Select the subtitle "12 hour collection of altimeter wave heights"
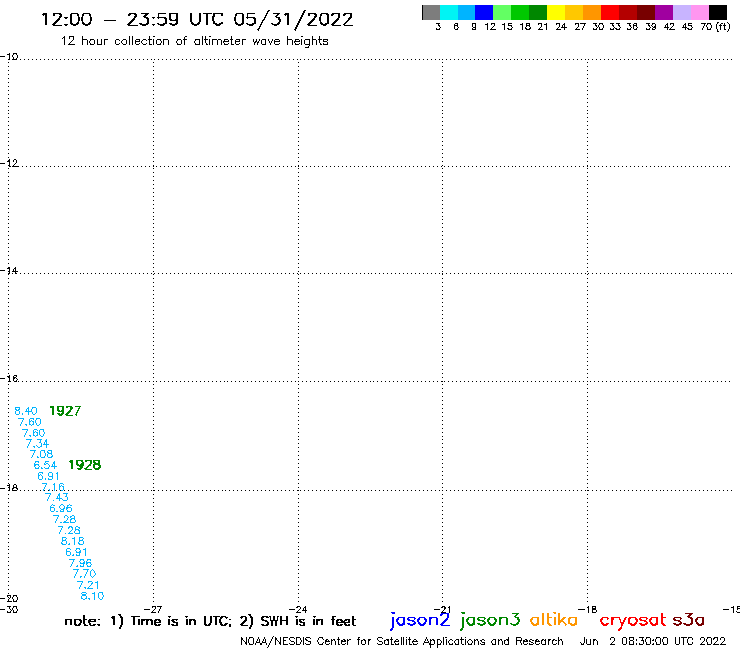Viewport: 740px width, 650px height. pos(194,41)
